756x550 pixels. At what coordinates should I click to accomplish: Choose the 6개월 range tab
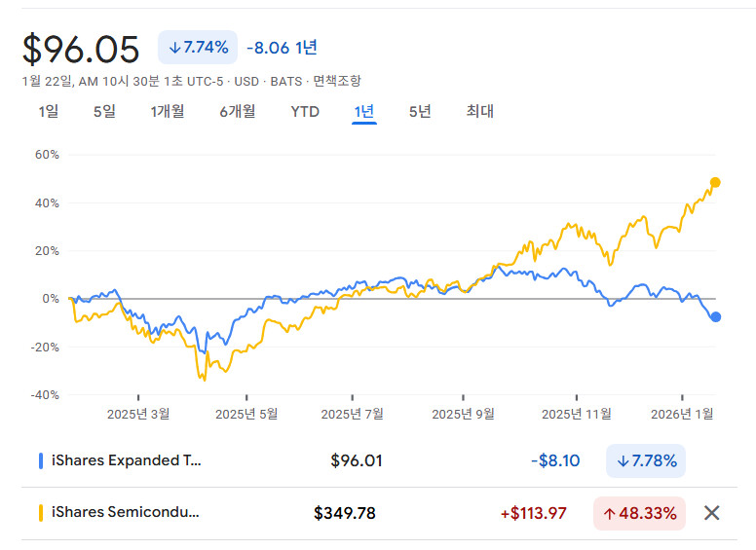coord(238,111)
